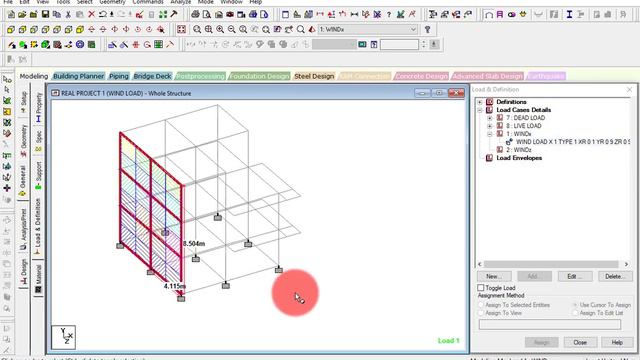Click the red Take Picture camera icon
The width and height of the screenshot is (640, 360).
click(230, 15)
